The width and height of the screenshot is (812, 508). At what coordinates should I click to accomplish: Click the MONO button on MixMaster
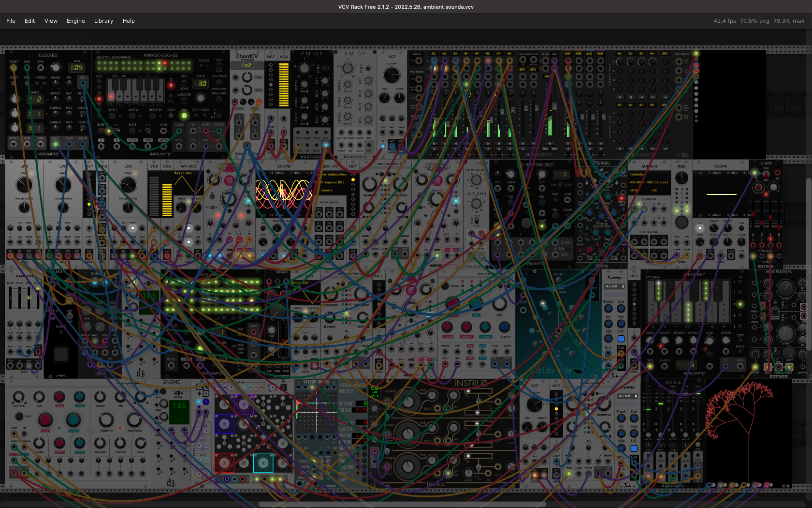pyautogui.click(x=554, y=149)
